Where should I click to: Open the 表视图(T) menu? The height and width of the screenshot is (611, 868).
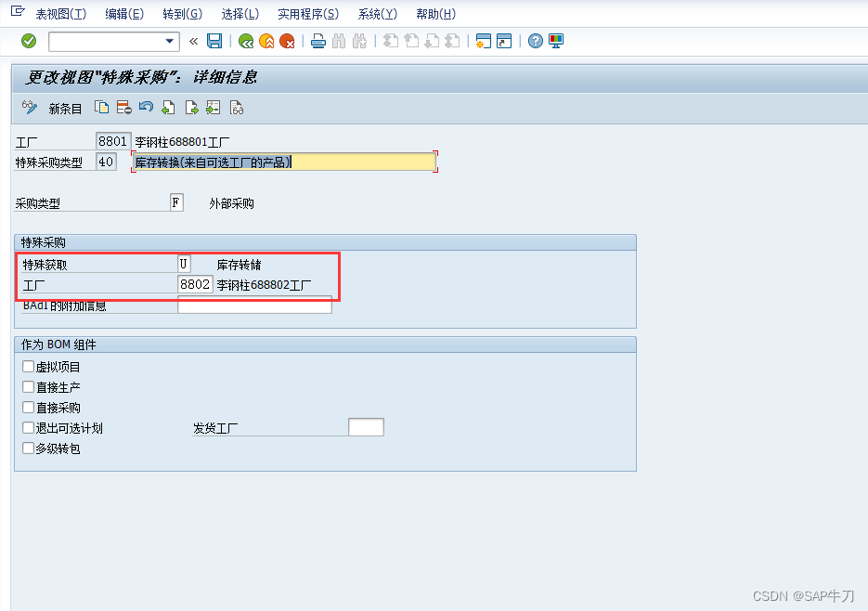[x=61, y=14]
